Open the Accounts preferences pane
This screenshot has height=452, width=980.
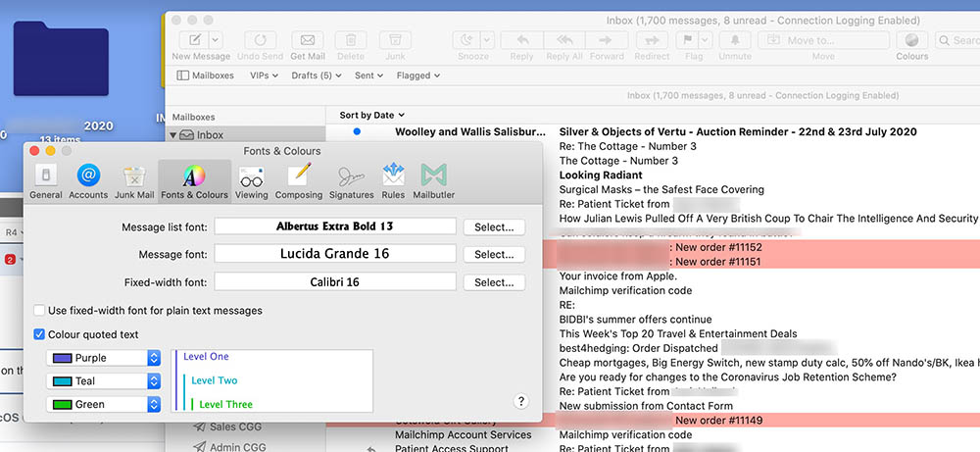(x=88, y=181)
